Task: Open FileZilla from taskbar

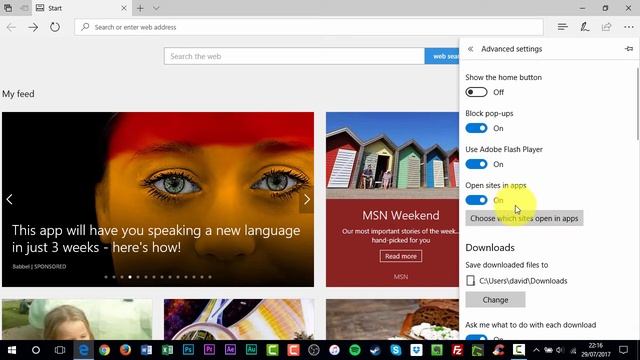Action: (457, 350)
